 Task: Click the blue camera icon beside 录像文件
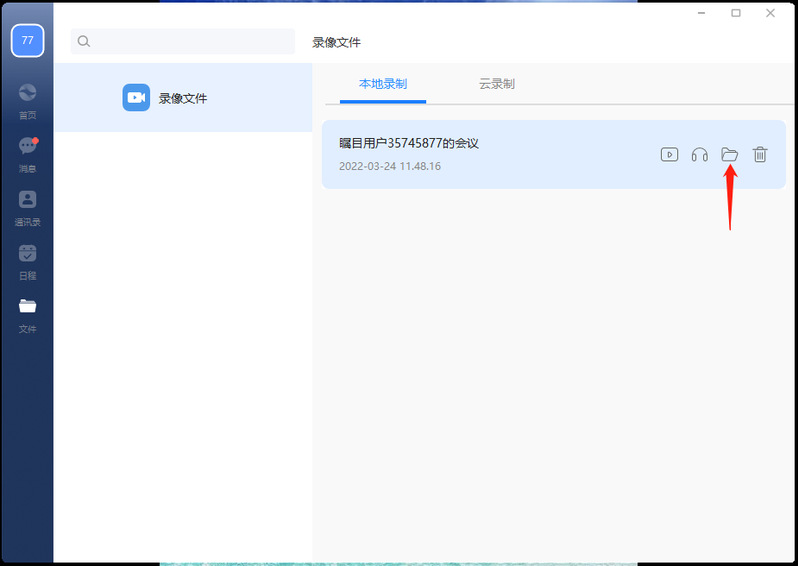coord(136,97)
